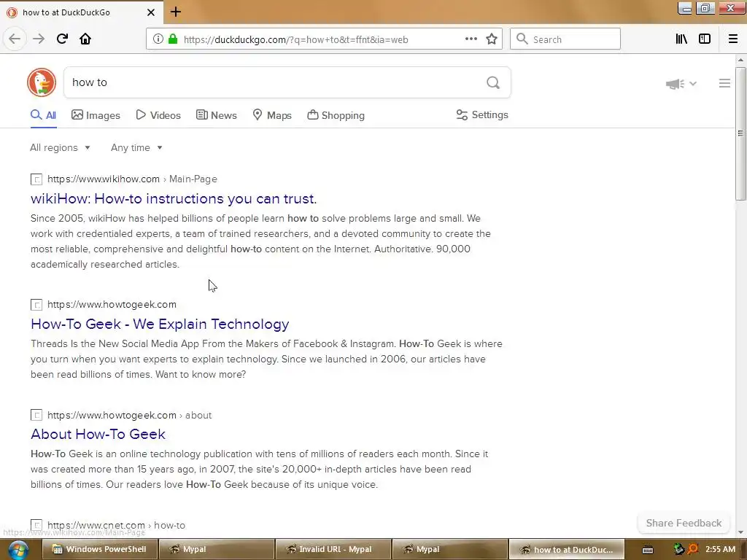Switch to the News tab
The image size is (747, 560).
pyautogui.click(x=216, y=115)
